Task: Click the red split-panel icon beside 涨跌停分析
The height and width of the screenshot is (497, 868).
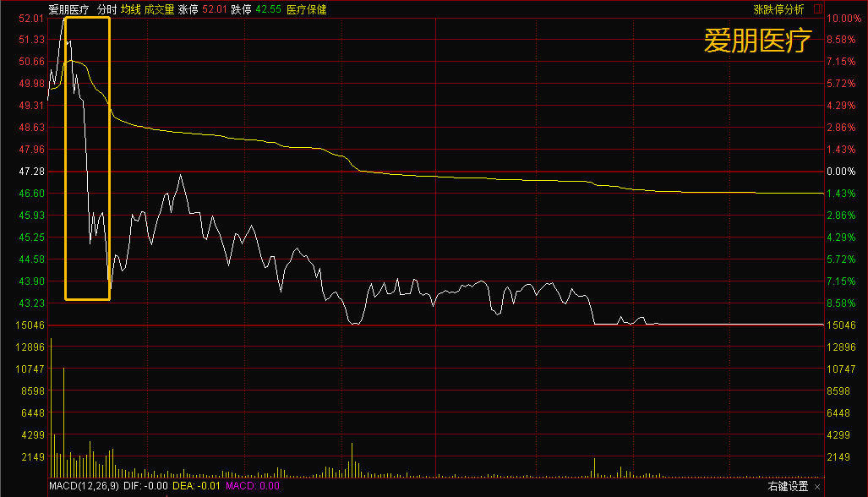Action: (x=818, y=8)
